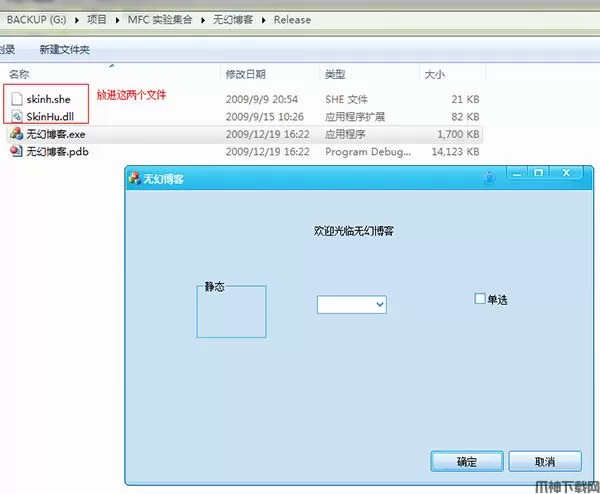Select the SkinHu.dll file icon
Image resolution: width=600 pixels, height=494 pixels.
(17, 116)
